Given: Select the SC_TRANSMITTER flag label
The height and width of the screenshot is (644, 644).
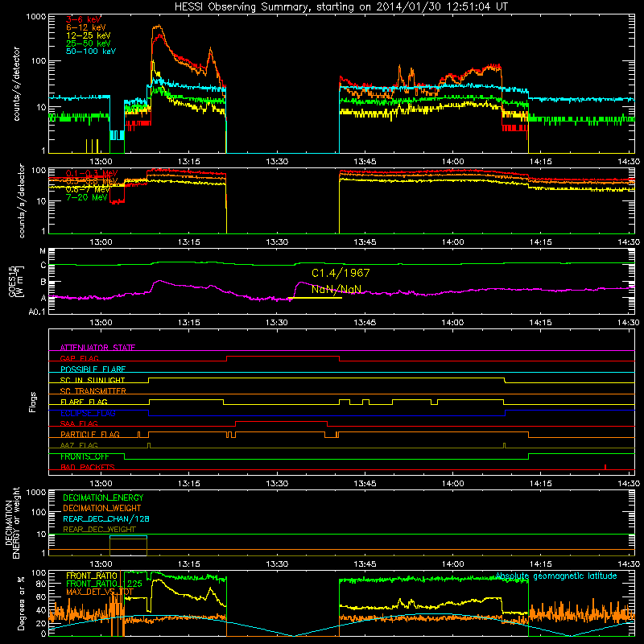Looking at the screenshot, I should pyautogui.click(x=93, y=390).
